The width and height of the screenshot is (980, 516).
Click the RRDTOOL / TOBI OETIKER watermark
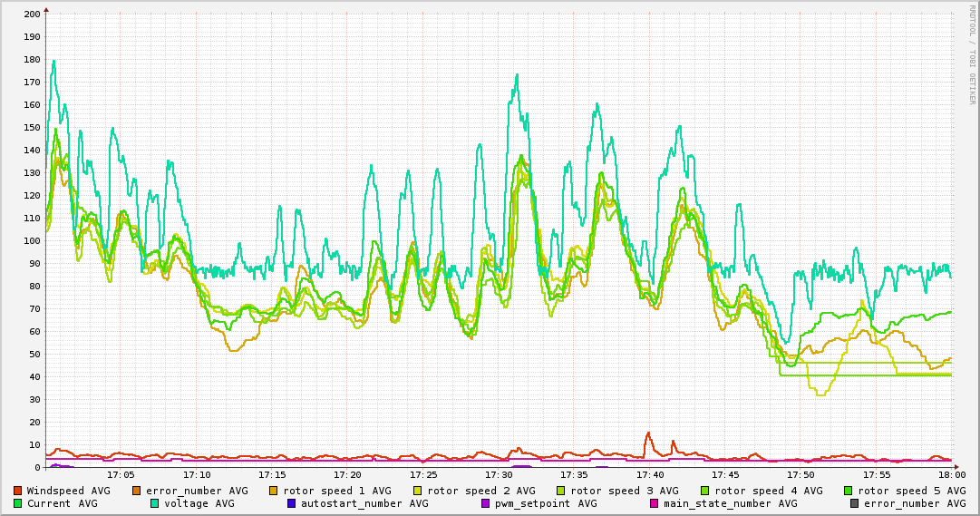972,54
